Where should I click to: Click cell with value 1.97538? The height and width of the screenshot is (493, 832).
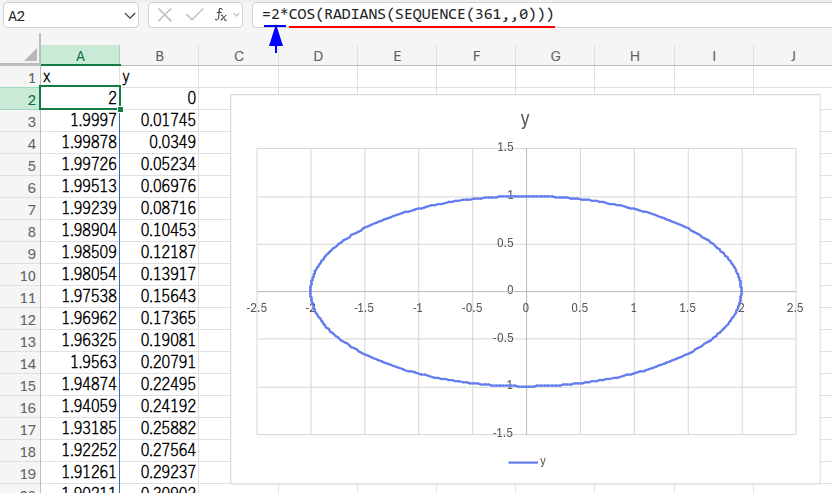80,297
